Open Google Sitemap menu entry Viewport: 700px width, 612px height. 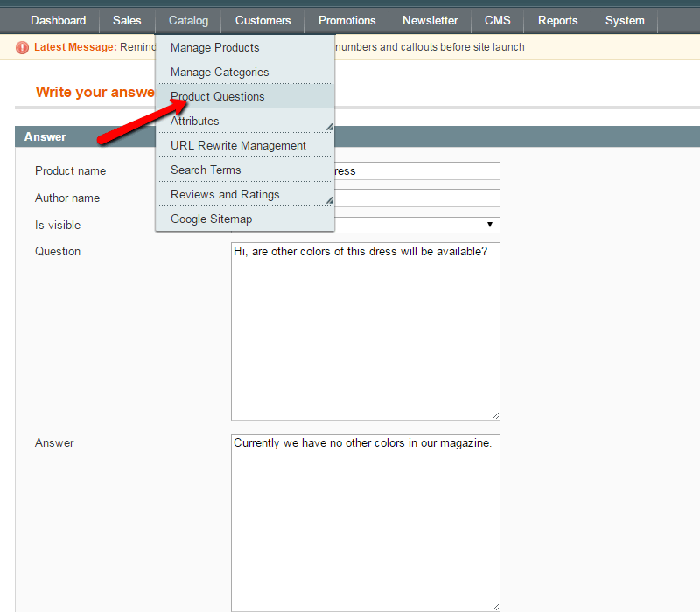pyautogui.click(x=211, y=219)
